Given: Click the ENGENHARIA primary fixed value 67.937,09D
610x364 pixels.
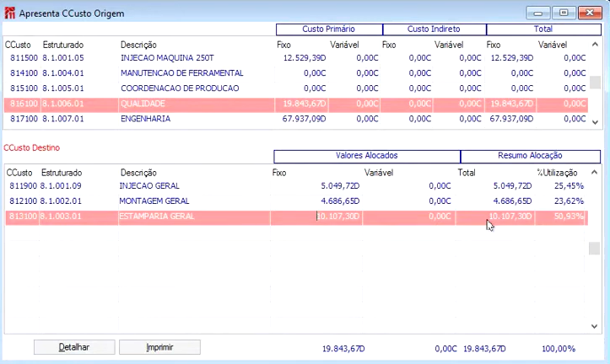Looking at the screenshot, I should pyautogui.click(x=305, y=119).
